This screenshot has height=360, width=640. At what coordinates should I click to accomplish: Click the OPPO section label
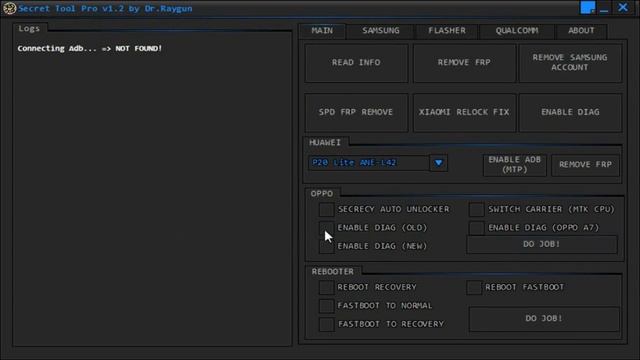[322, 193]
